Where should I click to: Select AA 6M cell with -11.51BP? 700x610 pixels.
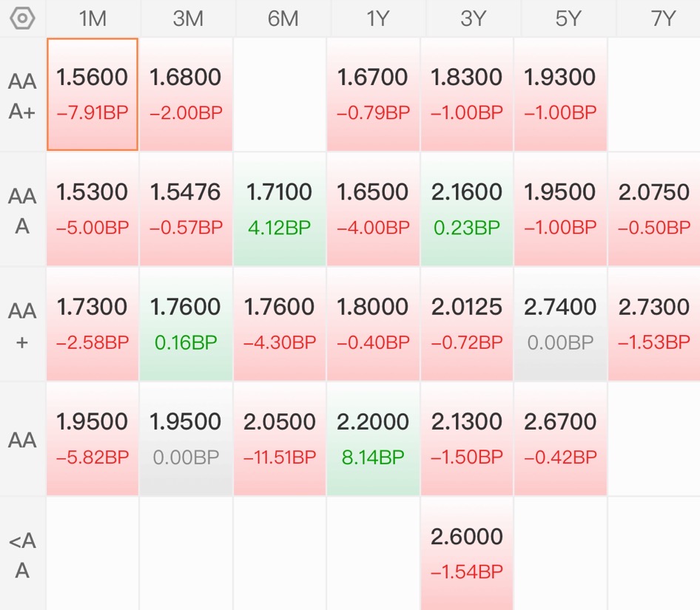click(x=280, y=438)
